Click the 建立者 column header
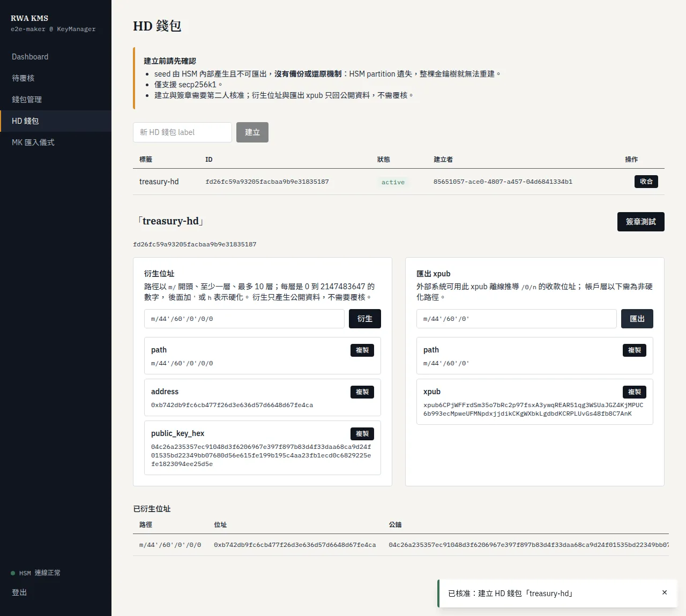686x616 pixels. pyautogui.click(x=443, y=160)
